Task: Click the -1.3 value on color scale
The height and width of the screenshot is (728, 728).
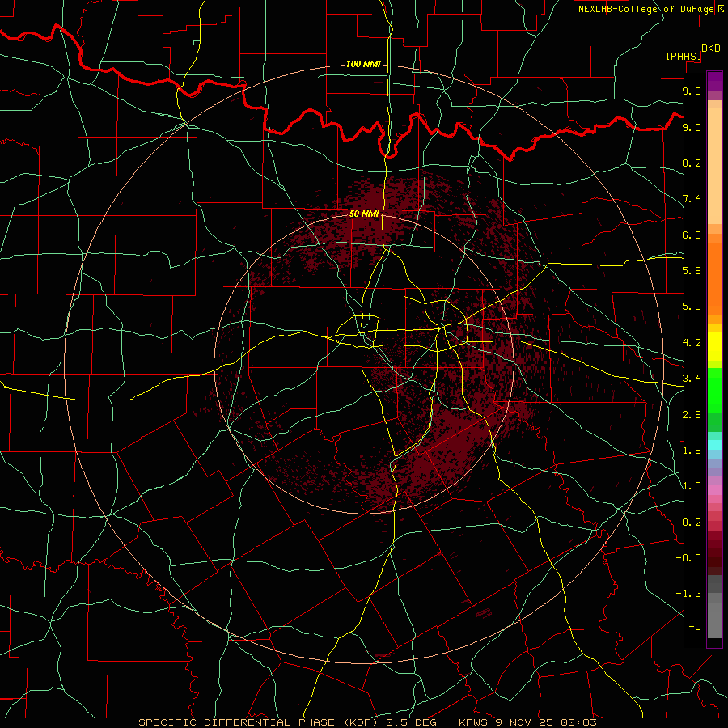Action: (x=688, y=594)
